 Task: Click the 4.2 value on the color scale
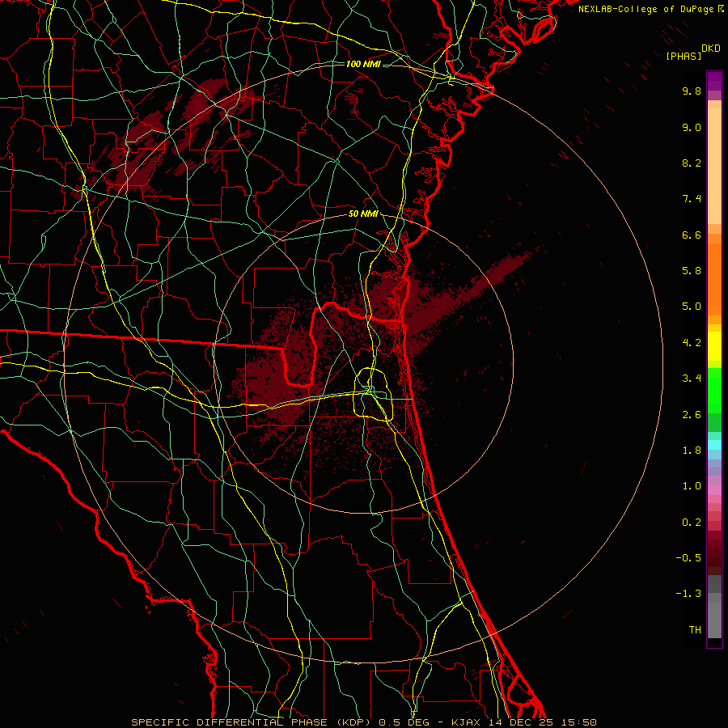click(x=692, y=343)
